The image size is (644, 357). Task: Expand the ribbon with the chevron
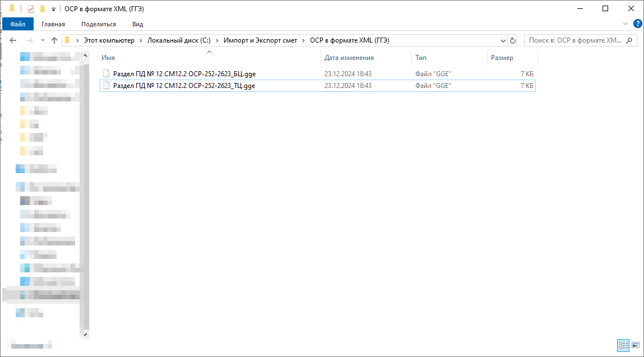pos(626,24)
